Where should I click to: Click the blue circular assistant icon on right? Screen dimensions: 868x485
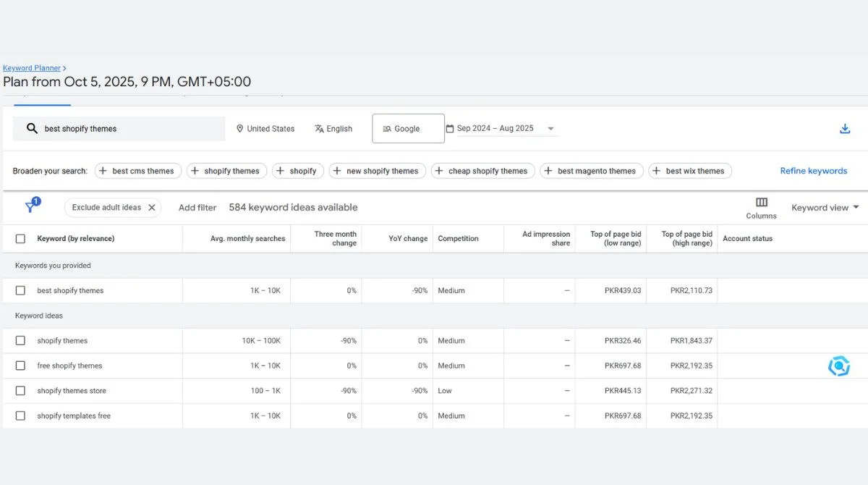coord(839,366)
